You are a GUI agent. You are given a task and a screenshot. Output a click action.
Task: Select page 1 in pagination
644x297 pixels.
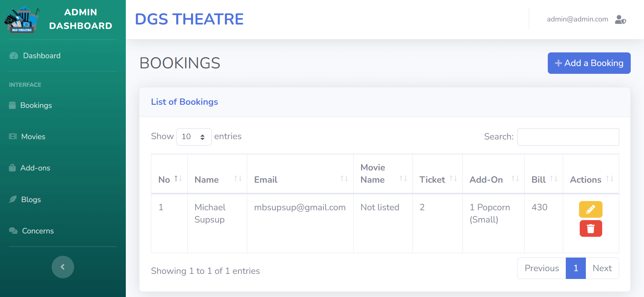[x=575, y=268]
